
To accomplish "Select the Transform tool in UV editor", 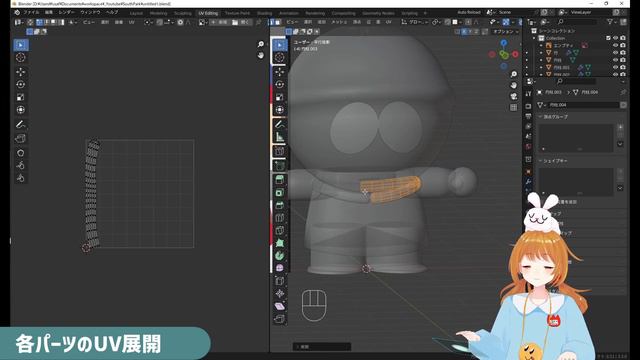I will pyautogui.click(x=21, y=110).
